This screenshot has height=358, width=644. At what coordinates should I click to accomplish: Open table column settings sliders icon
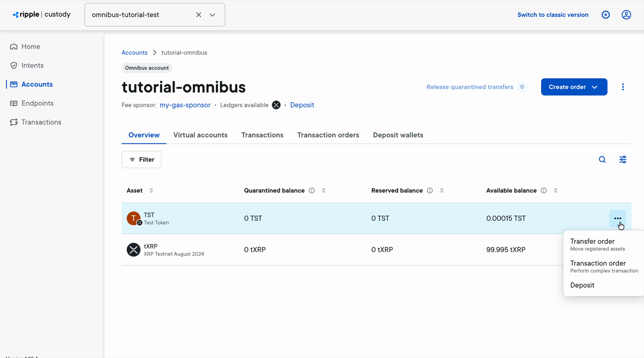click(623, 159)
